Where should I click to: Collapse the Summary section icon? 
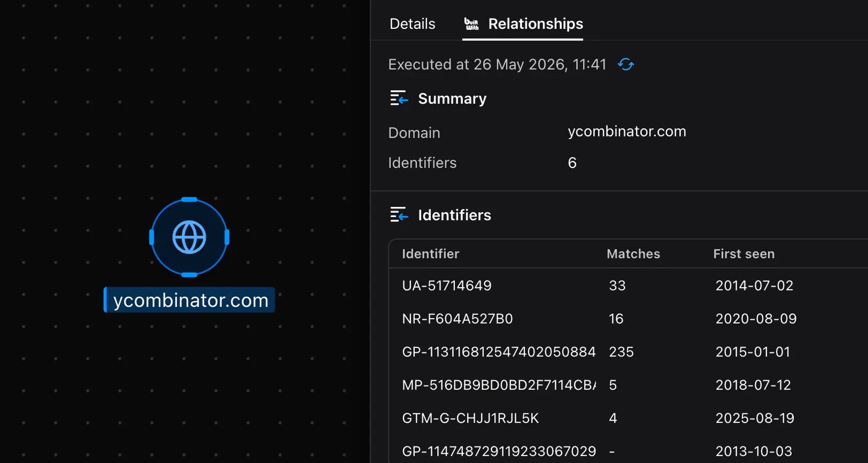coord(399,98)
